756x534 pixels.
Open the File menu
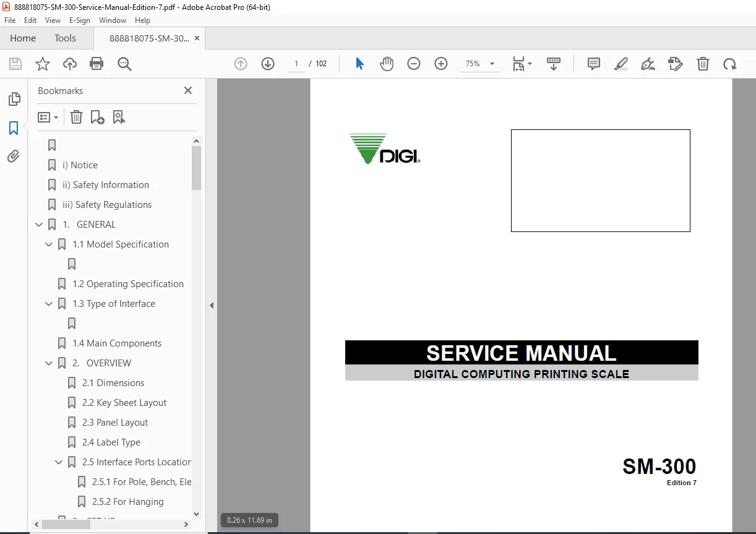tap(10, 20)
